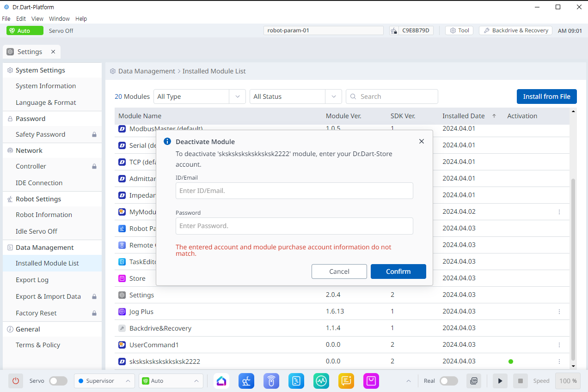Cancel the Deactivate Module dialog
Viewport: 588px width, 392px height.
click(x=339, y=271)
